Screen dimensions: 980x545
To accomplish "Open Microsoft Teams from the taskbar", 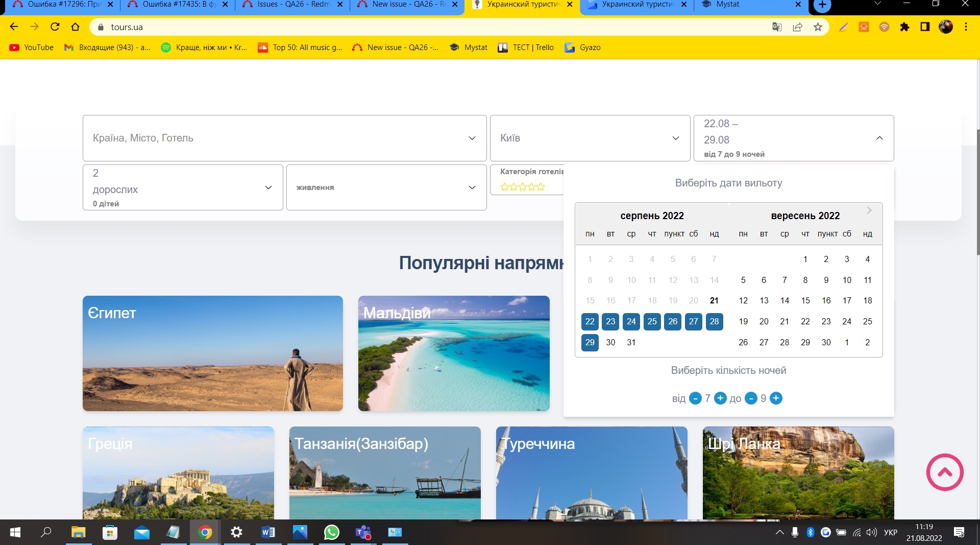I will (x=363, y=533).
